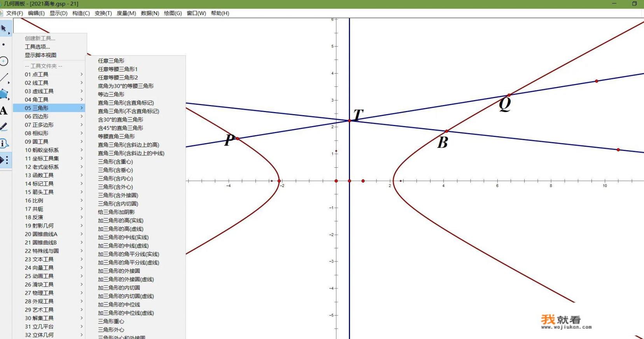644x339 pixels.
Task: Click point T on the y-axis line
Action: tap(350, 121)
